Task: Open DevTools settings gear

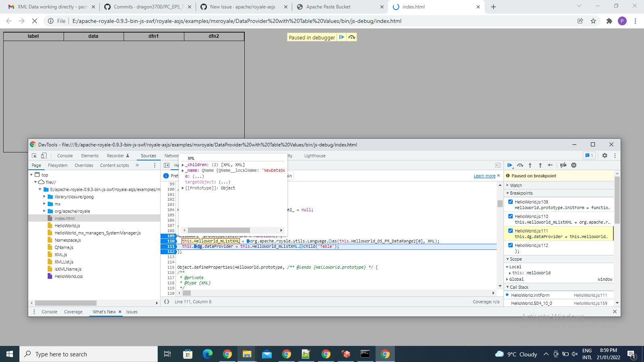Action: [605, 156]
